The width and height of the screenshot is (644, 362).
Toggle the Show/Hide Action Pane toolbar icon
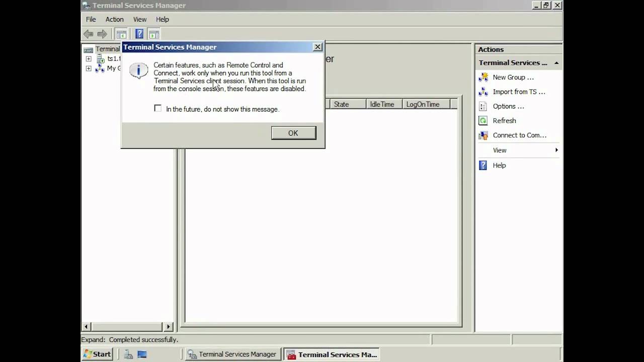154,34
